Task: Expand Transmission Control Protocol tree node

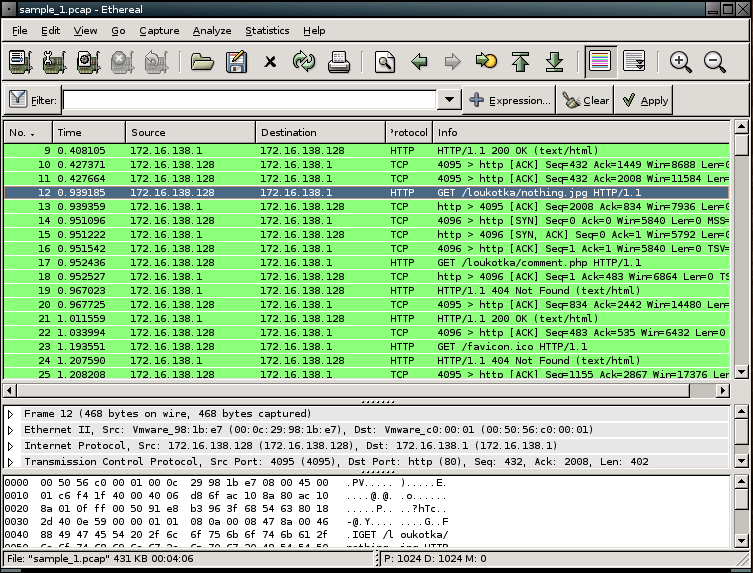Action: pos(11,462)
